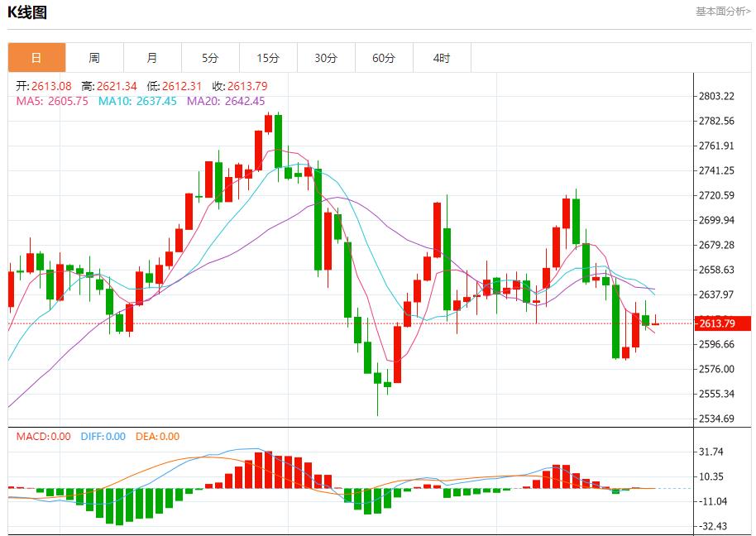
Task: Click the MACD: 0.00 indicator label
Action: click(x=44, y=436)
